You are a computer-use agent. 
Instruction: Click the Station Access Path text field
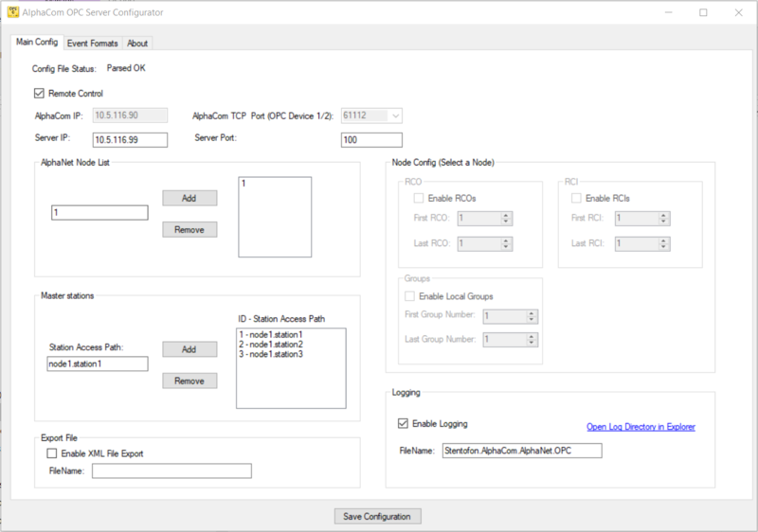(97, 364)
